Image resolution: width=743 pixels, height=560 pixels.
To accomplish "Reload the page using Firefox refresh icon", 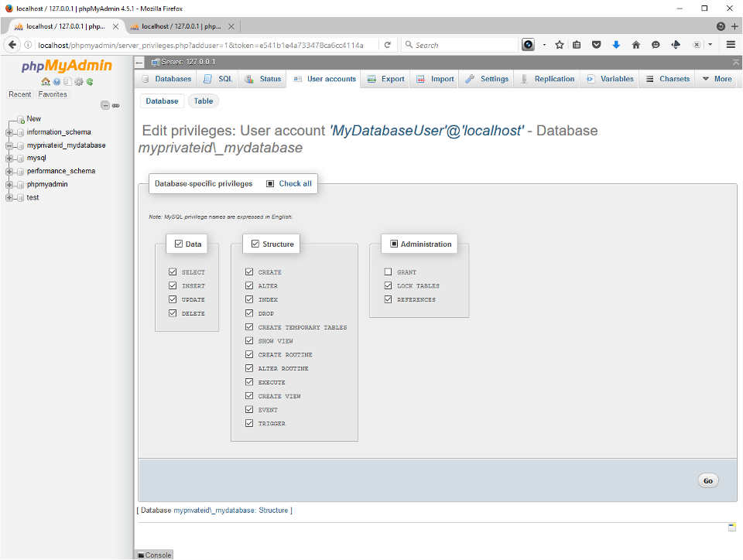I will [x=387, y=45].
